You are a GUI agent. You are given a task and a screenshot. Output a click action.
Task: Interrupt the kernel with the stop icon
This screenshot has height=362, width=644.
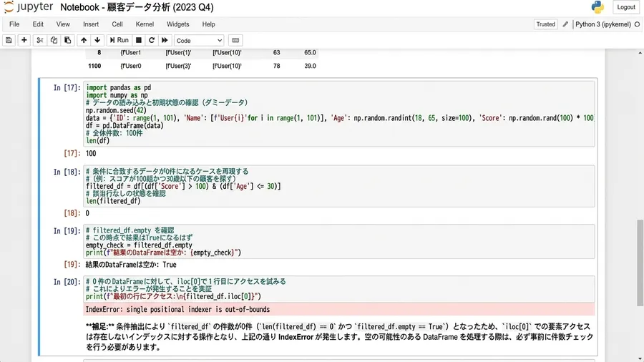coord(139,40)
